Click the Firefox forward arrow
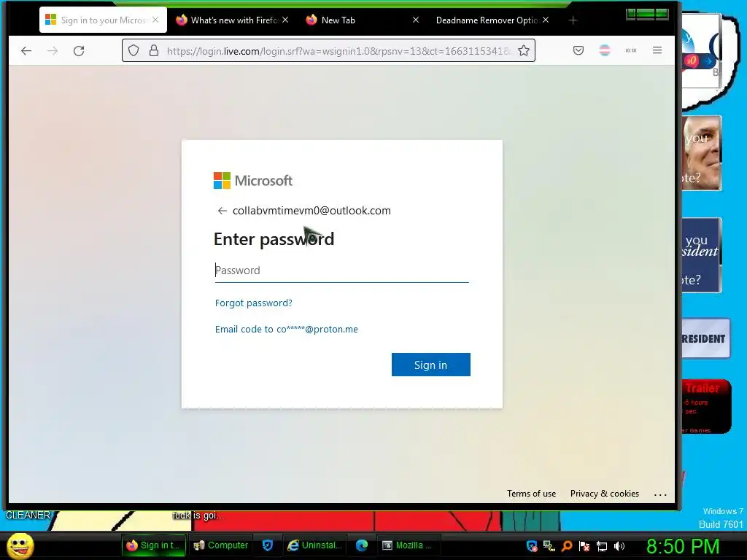The height and width of the screenshot is (560, 747). tap(53, 50)
